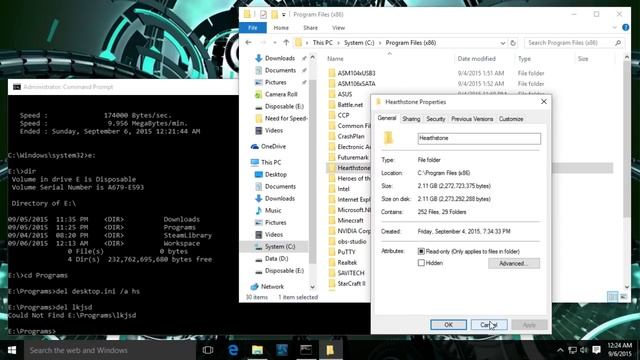Screen dimensions: 640x360
Task: Select CrashPlan folder in file list
Action: [x=351, y=136]
